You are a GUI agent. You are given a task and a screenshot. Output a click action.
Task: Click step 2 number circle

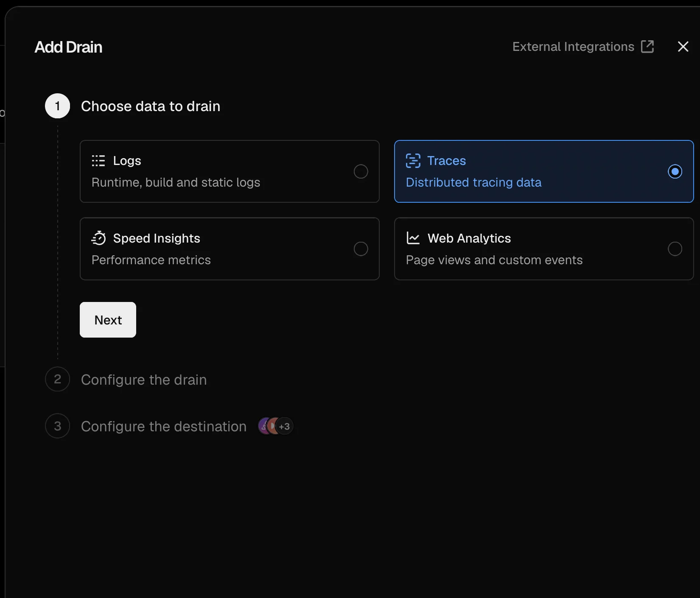(58, 379)
